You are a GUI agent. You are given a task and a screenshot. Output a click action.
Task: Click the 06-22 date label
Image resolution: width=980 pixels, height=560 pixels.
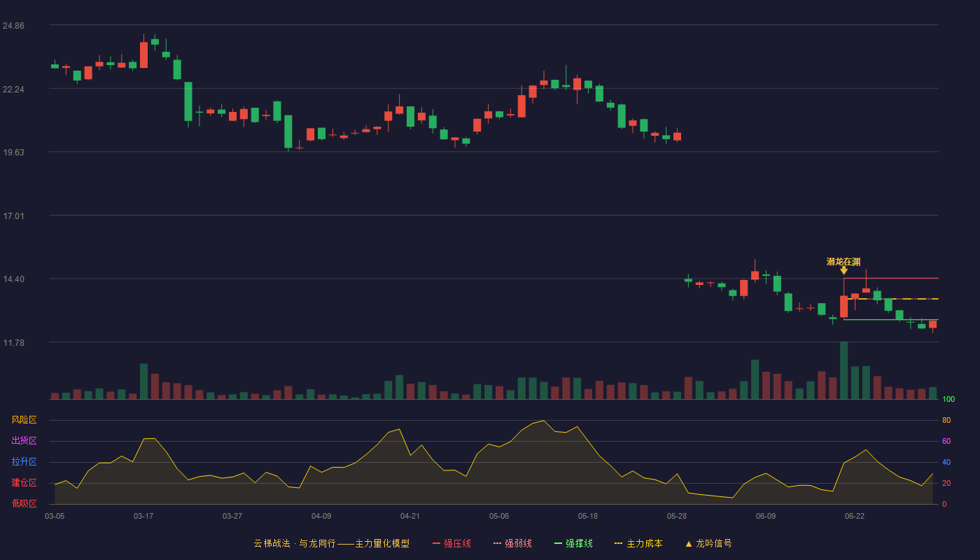855,516
